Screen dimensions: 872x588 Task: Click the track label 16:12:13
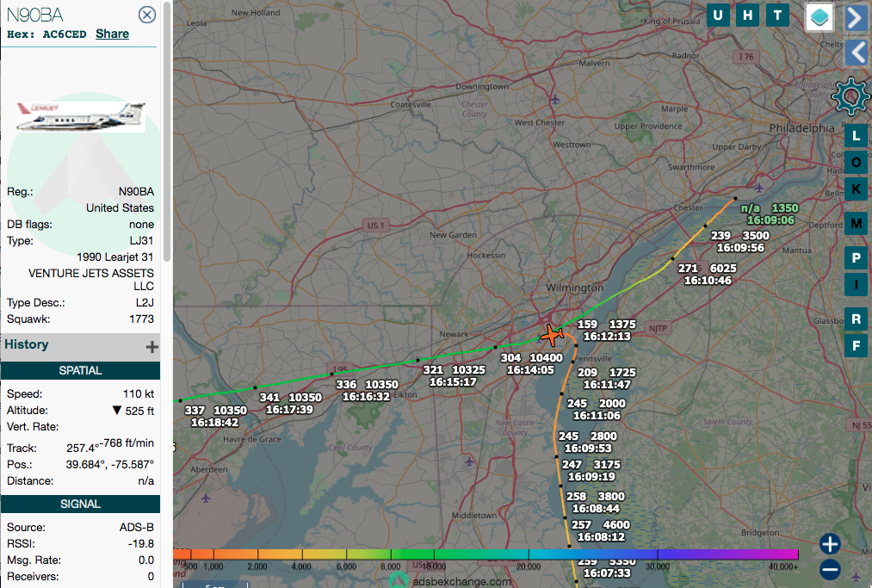607,337
